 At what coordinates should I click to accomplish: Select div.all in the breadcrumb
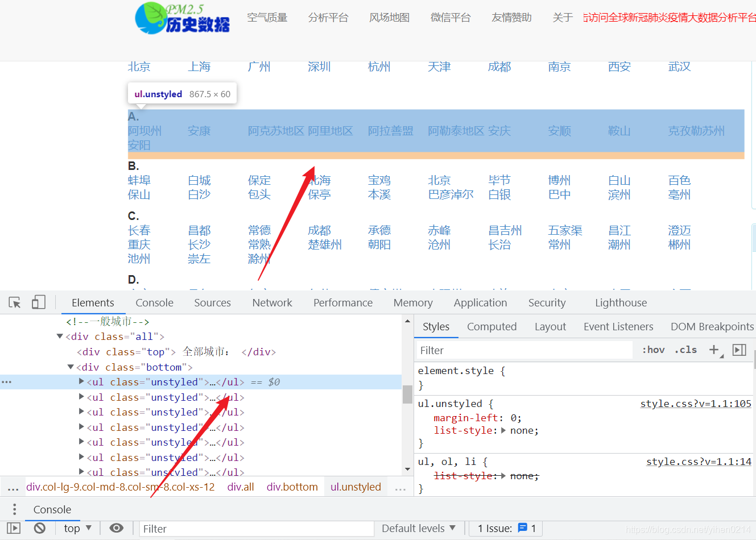coord(241,487)
